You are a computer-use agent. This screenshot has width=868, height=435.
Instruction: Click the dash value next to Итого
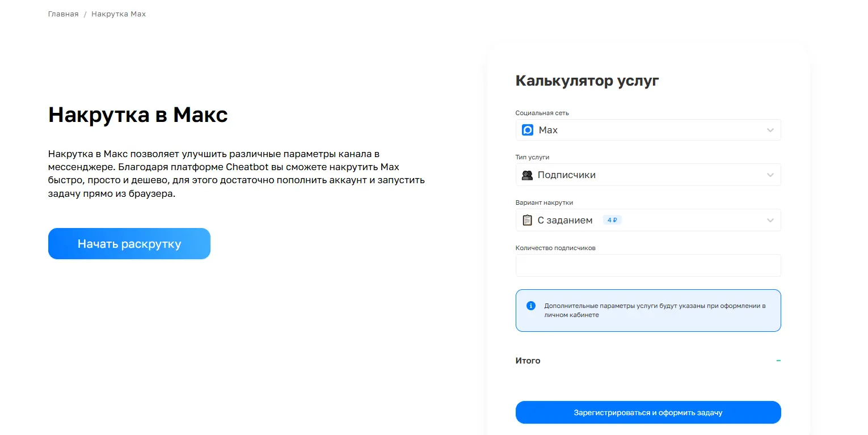[x=778, y=361]
